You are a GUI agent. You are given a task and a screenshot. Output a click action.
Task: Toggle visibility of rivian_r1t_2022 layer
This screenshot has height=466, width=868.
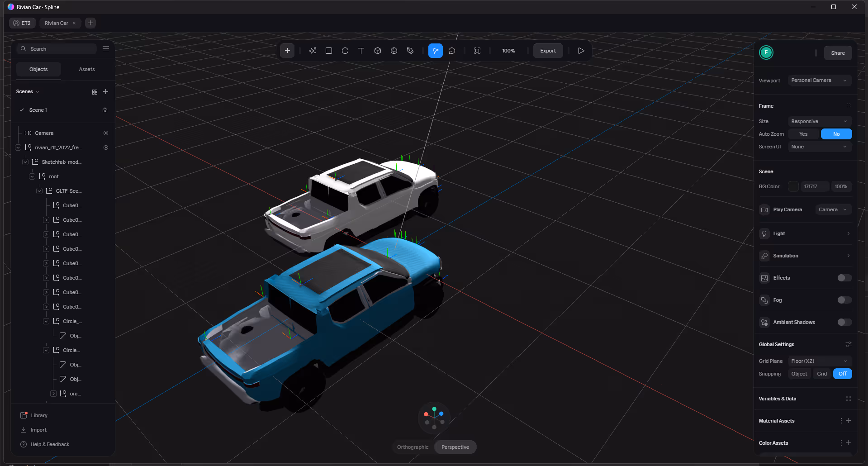(106, 147)
